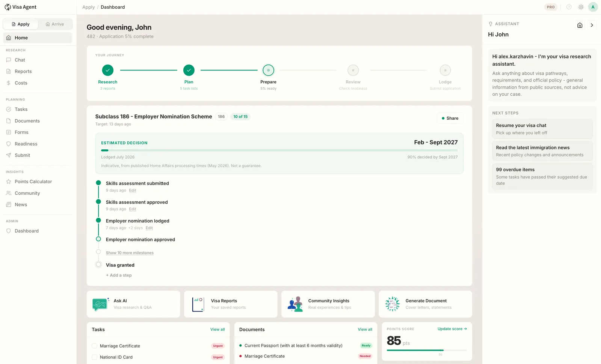Click the Urgent badge on National ID Card
Viewport: 601px width, 364px height.
tap(218, 357)
